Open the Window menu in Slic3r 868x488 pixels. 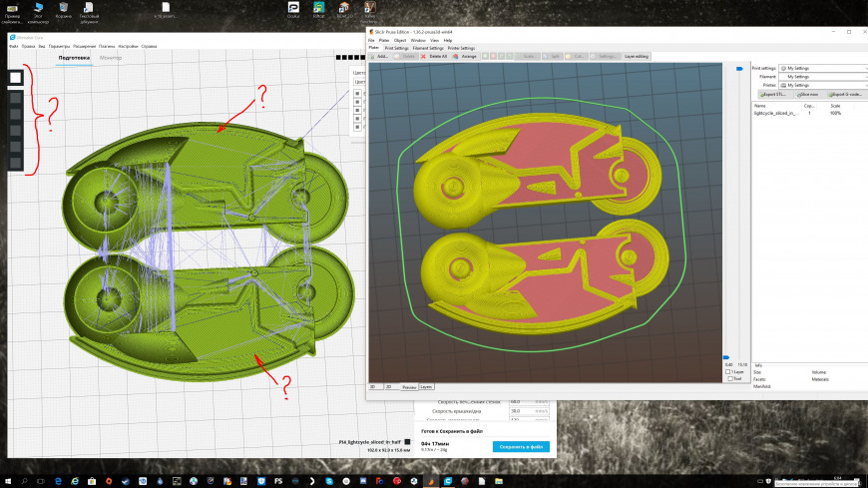[x=418, y=41]
